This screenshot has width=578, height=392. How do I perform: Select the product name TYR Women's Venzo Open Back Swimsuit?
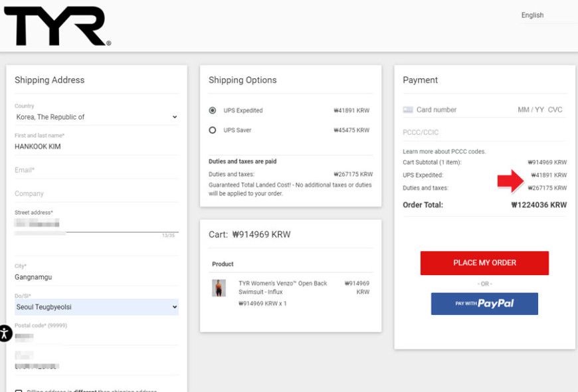pyautogui.click(x=283, y=288)
